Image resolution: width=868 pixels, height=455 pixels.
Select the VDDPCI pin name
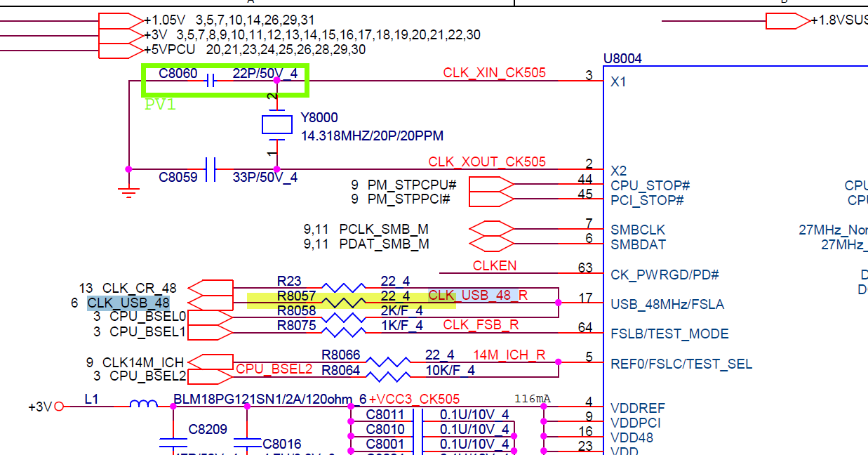click(x=636, y=423)
